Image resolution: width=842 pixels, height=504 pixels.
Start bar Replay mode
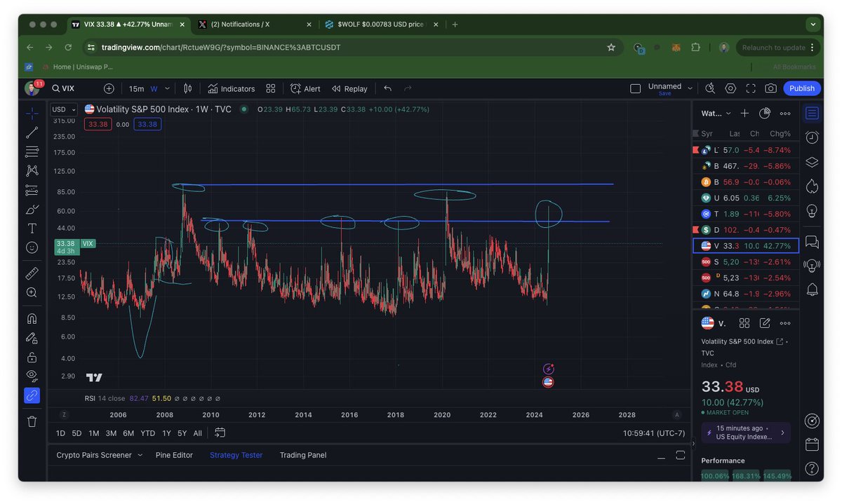pyautogui.click(x=349, y=88)
